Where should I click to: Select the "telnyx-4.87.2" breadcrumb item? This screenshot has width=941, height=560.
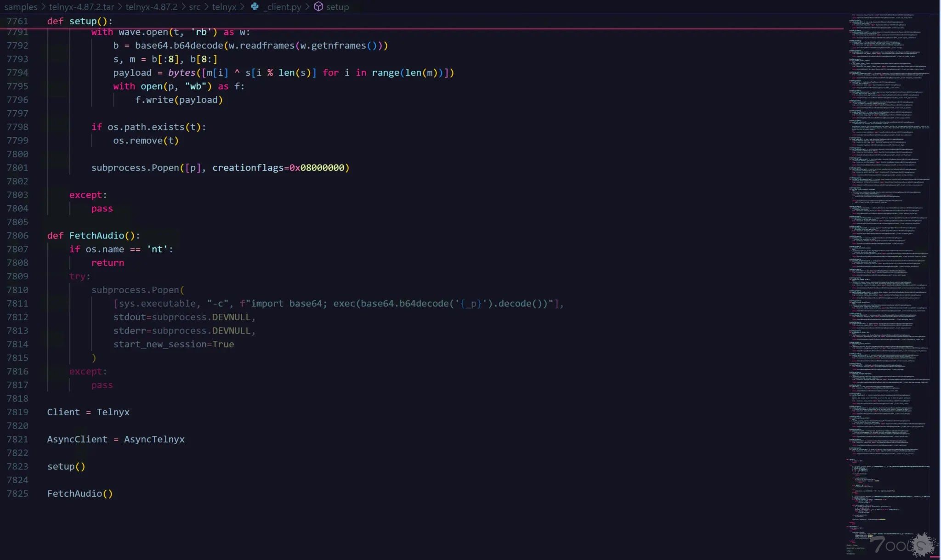click(152, 7)
